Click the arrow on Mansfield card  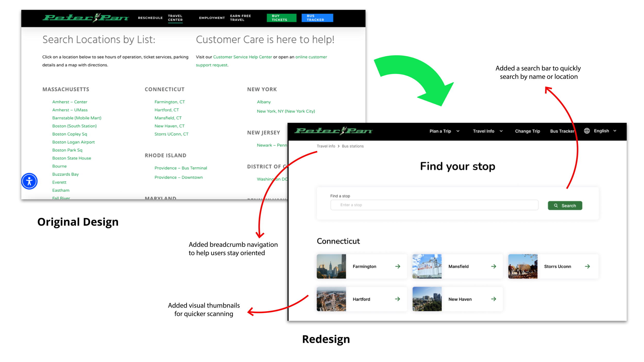pos(494,266)
